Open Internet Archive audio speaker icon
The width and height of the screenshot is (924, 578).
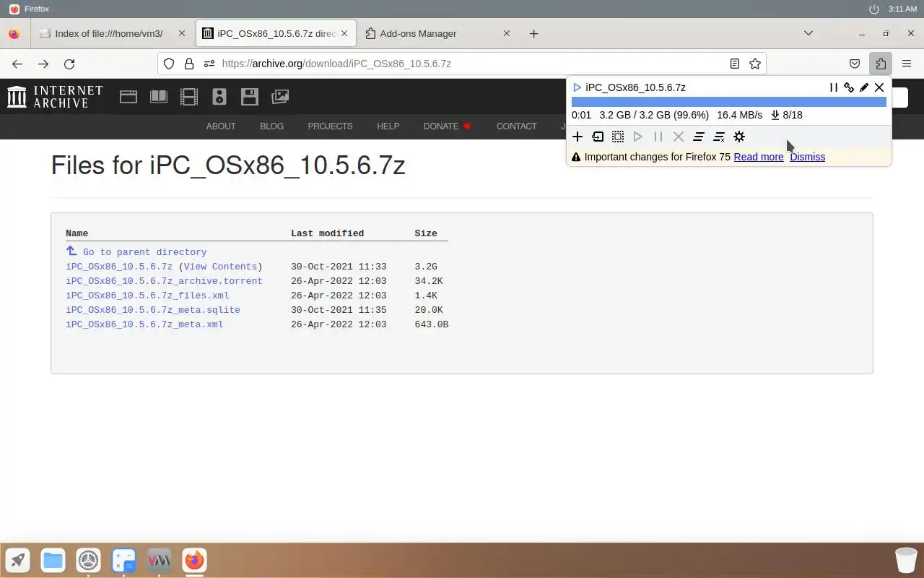(219, 97)
